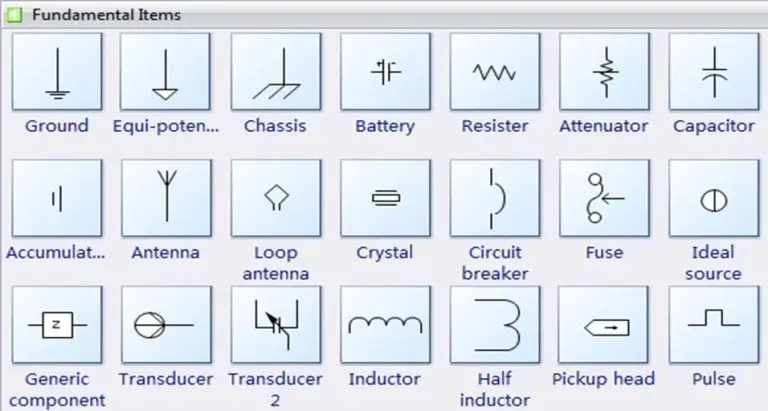Click the 'Generic component' label text
Image resolution: width=768 pixels, height=411 pixels.
pos(57,390)
